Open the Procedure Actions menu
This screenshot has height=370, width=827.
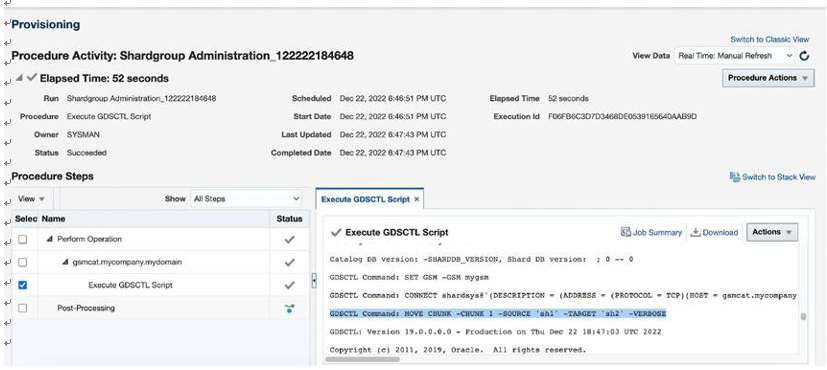click(768, 78)
